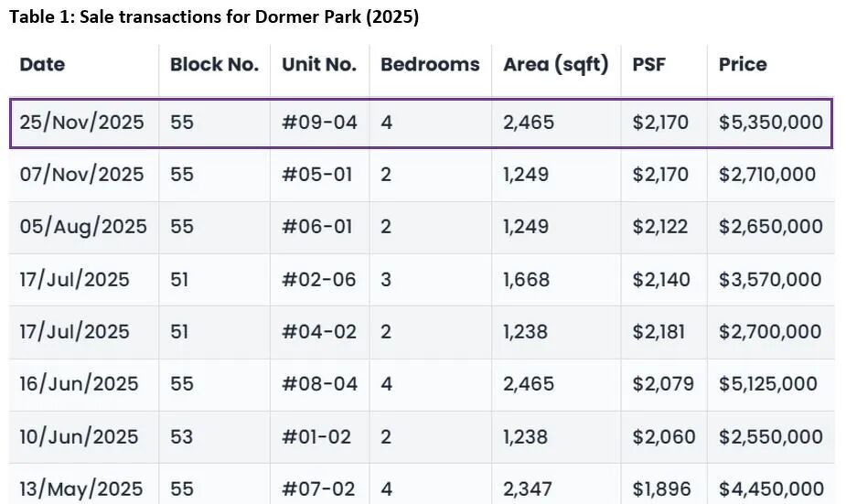Click the table title 'Sale transactions for Dormer Park'
This screenshot has height=504, width=846.
(214, 17)
